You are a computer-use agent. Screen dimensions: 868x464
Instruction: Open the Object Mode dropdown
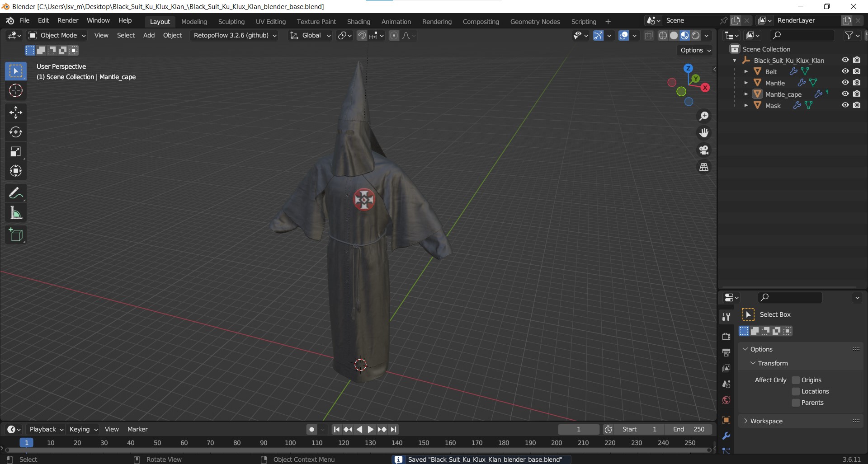pyautogui.click(x=57, y=35)
